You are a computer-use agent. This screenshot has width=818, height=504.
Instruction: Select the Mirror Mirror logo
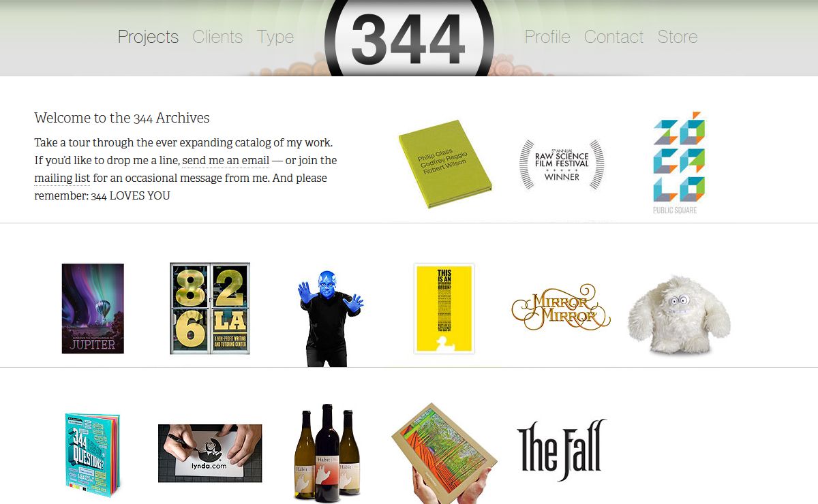click(x=561, y=308)
